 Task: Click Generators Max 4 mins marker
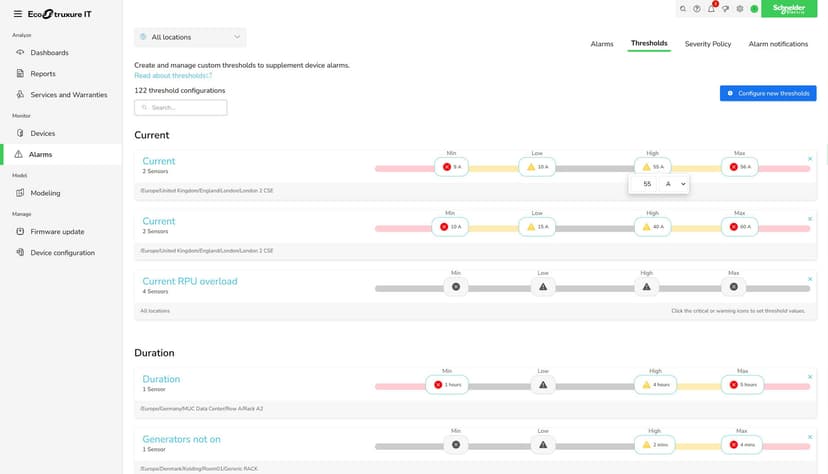(x=741, y=445)
